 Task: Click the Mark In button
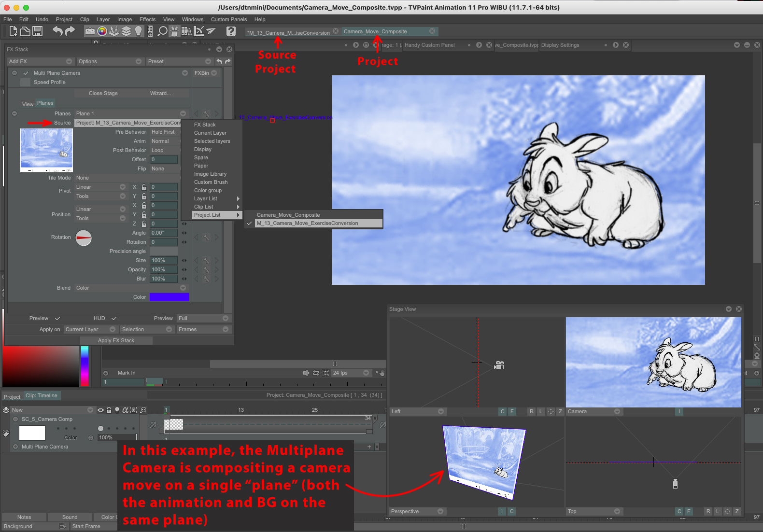[127, 373]
